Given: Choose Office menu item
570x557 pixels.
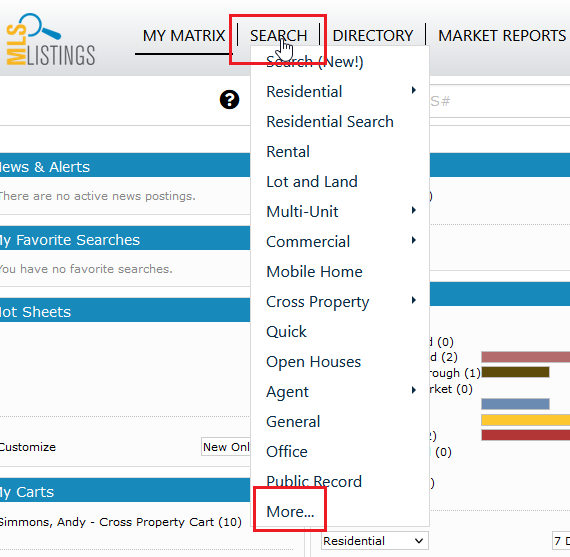Looking at the screenshot, I should pyautogui.click(x=287, y=452).
